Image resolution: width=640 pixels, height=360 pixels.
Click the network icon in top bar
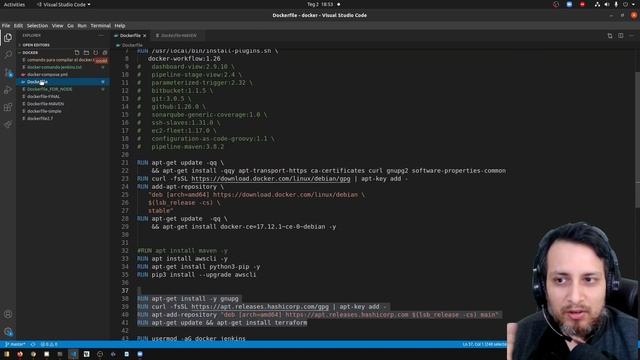pos(597,4)
